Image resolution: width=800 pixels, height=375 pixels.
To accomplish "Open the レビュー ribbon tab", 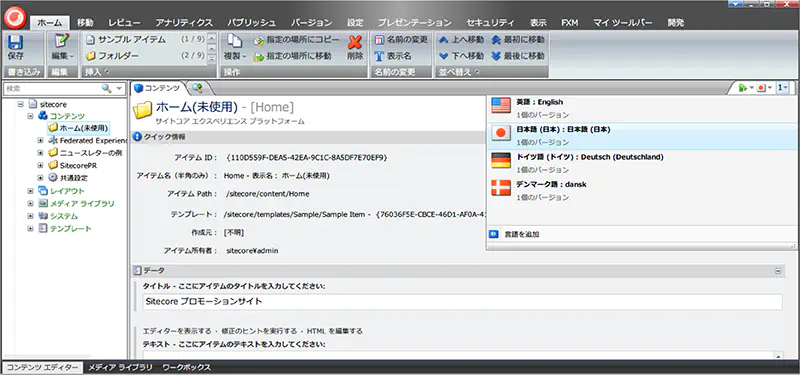I will (x=124, y=22).
